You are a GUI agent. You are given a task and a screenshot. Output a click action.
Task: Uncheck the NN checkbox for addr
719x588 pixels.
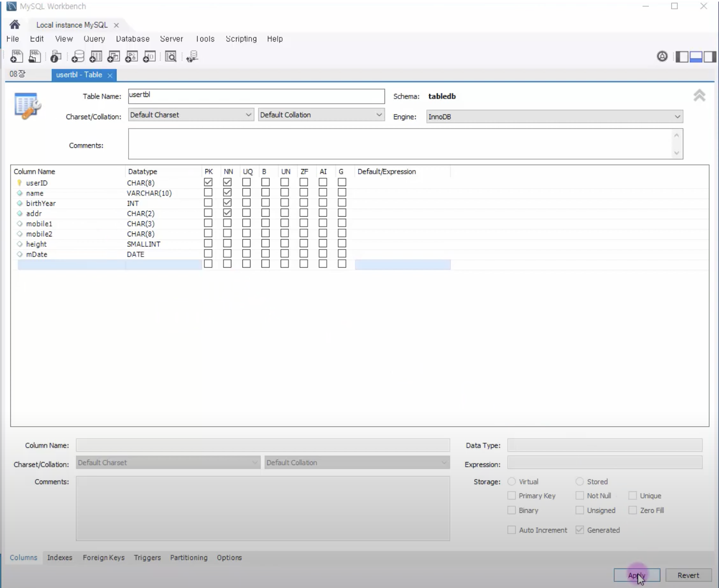point(227,213)
